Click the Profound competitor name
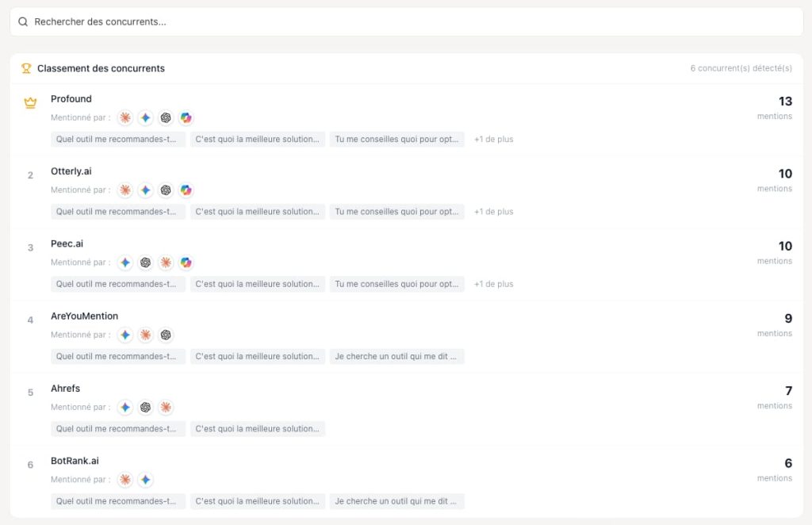 [x=71, y=99]
